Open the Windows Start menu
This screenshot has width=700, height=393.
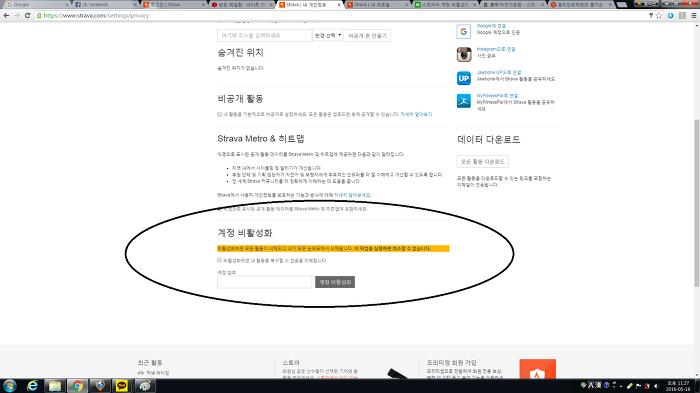click(9, 386)
